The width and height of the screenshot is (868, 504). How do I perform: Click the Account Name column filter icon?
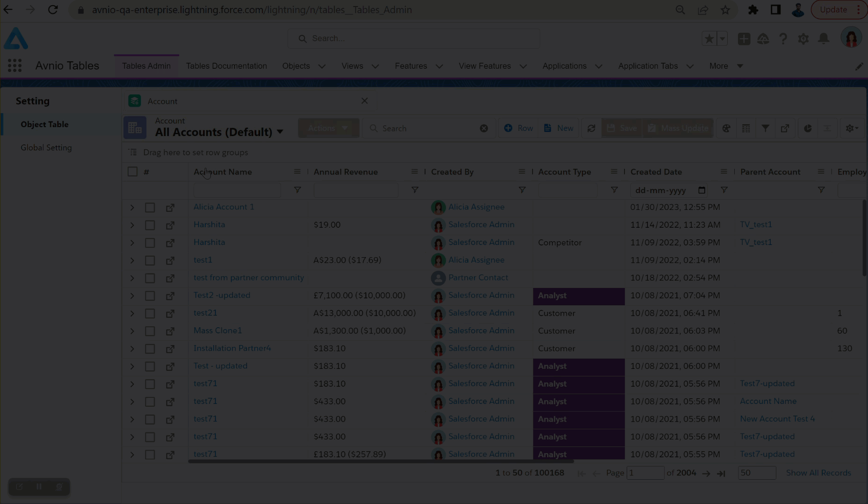(x=297, y=190)
